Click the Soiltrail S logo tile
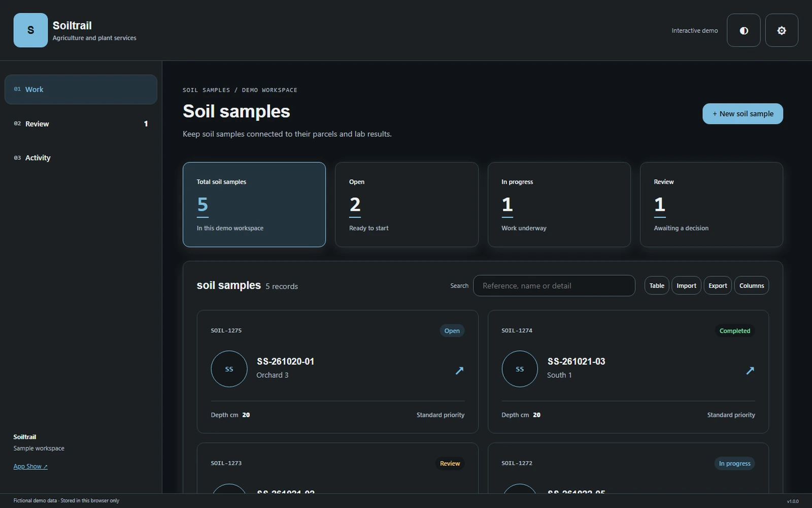This screenshot has width=812, height=508. tap(30, 30)
